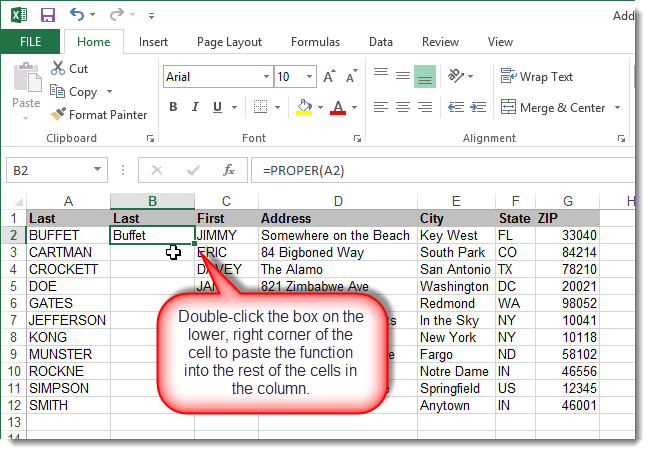Expand underline style options arrow
Viewport: 650px width, 454px height.
(235, 107)
